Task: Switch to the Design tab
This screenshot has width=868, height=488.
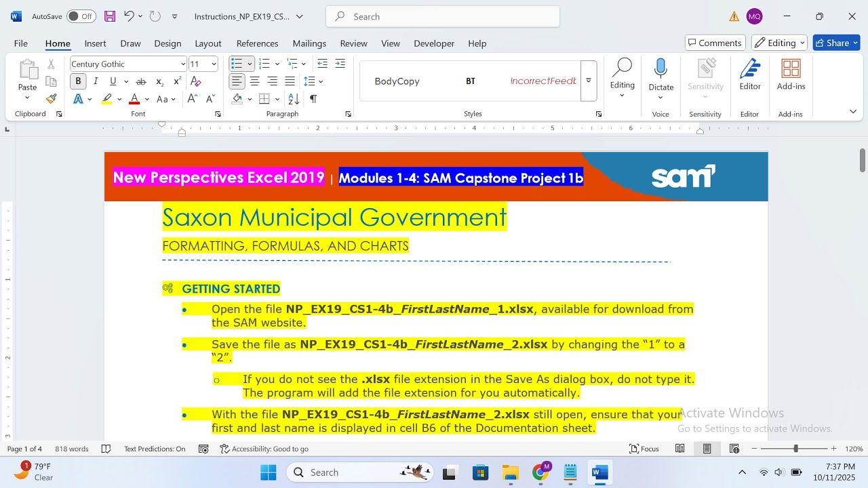Action: [167, 43]
